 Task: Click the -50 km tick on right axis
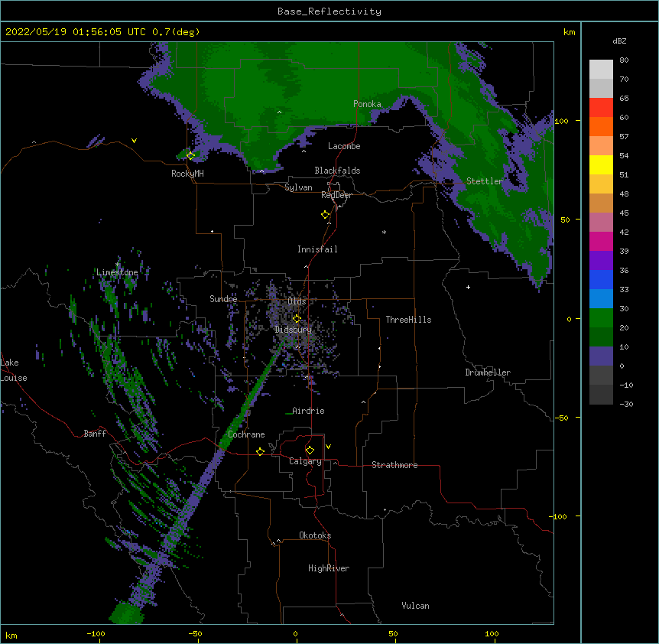[560, 418]
